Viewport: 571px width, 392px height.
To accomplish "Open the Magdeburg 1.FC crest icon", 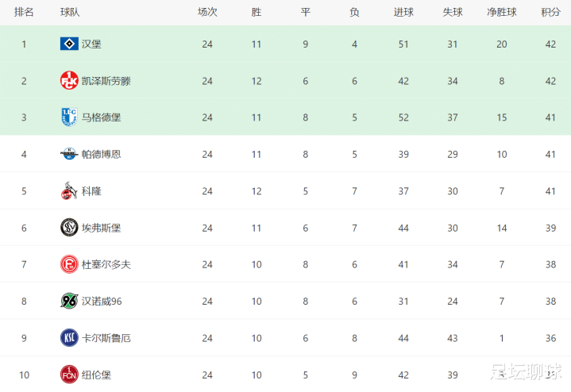I will [69, 117].
